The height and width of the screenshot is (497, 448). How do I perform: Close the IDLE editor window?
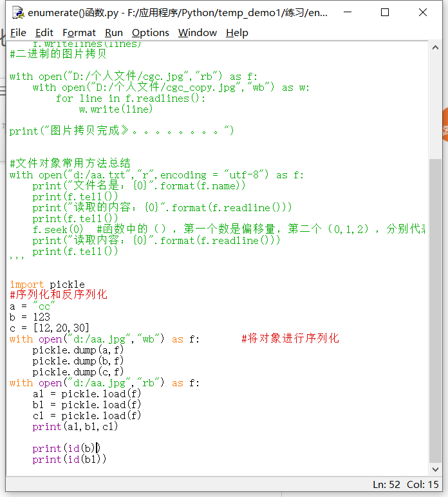coord(423,12)
